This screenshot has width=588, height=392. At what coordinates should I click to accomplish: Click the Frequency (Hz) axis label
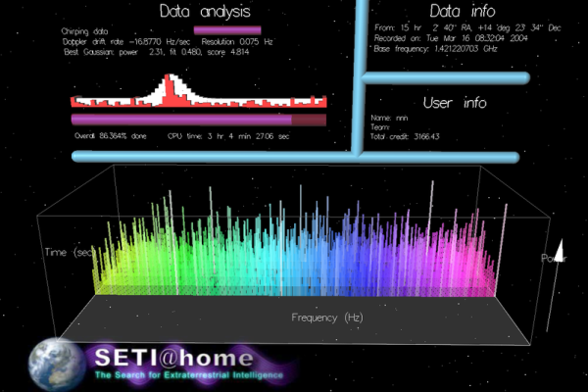click(327, 318)
